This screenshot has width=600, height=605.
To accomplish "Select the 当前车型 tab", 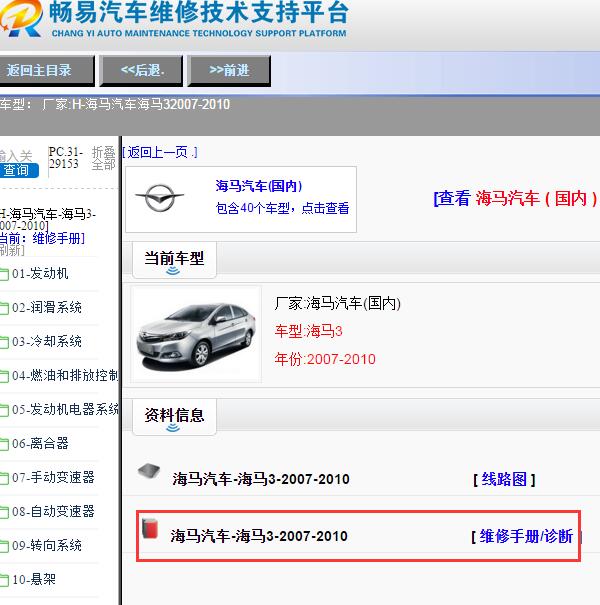I will pos(174,259).
